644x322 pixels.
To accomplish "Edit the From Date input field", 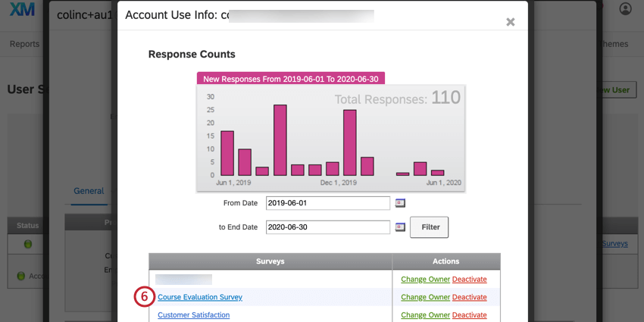I will [327, 203].
